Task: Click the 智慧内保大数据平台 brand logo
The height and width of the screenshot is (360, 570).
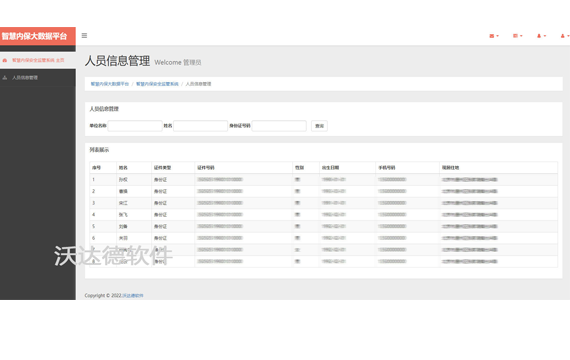Action: pos(35,36)
